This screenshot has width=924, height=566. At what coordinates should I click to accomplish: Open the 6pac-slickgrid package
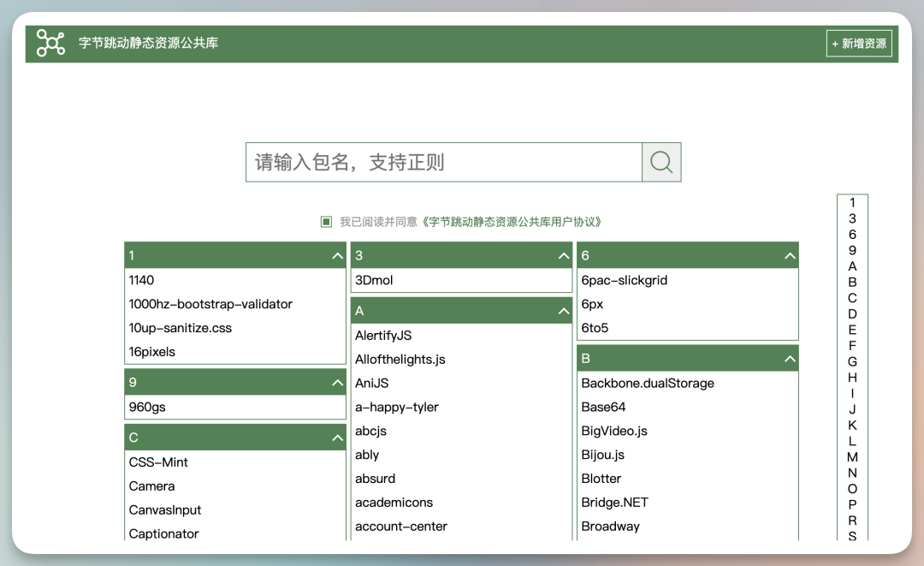pyautogui.click(x=624, y=281)
